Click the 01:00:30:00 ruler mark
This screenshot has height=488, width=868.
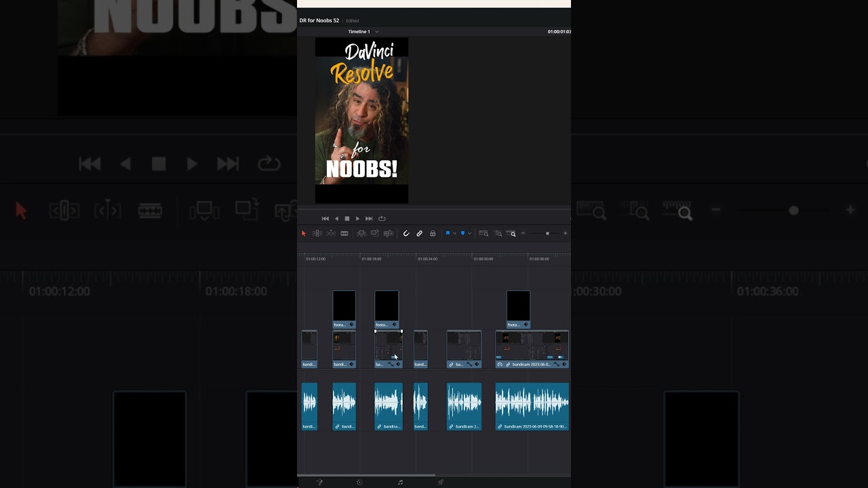pyautogui.click(x=483, y=259)
